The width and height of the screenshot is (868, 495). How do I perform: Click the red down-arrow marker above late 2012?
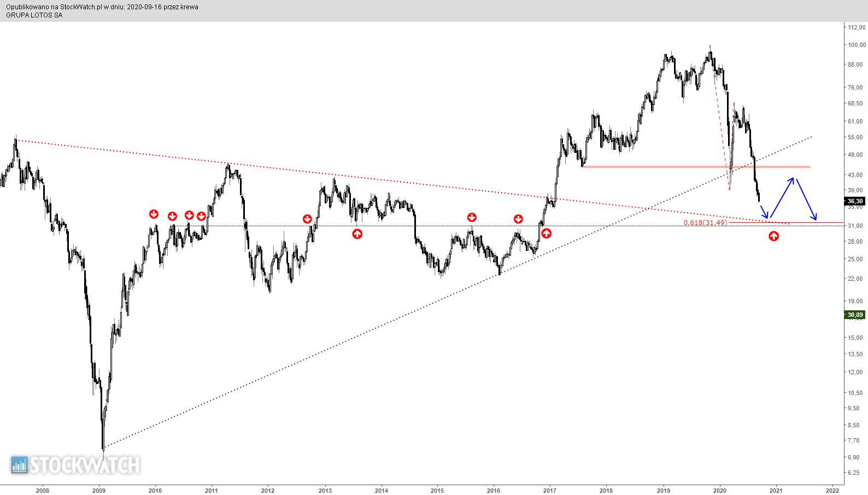click(x=308, y=219)
